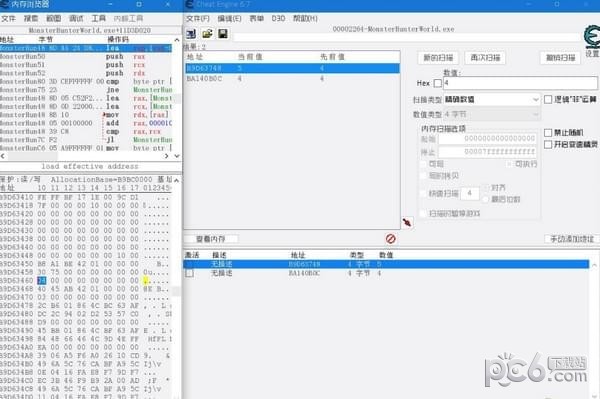Viewport: 600px width, 399px height.
Task: Click the value input field containing 4
Action: 520,83
